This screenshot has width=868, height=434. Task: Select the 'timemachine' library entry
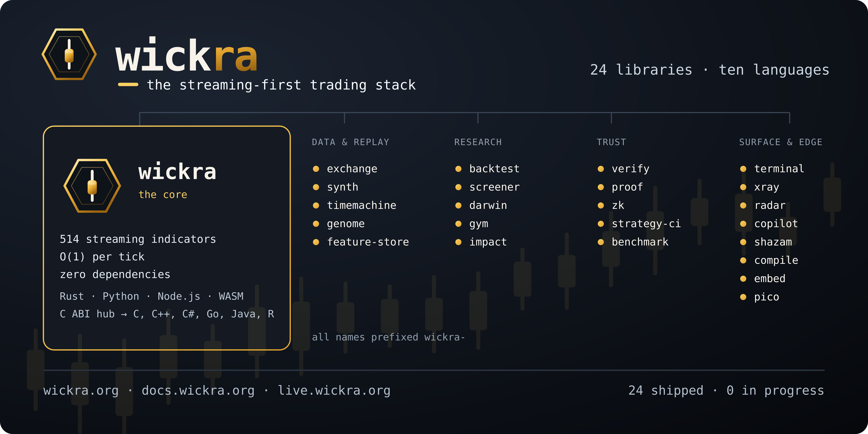354,205
